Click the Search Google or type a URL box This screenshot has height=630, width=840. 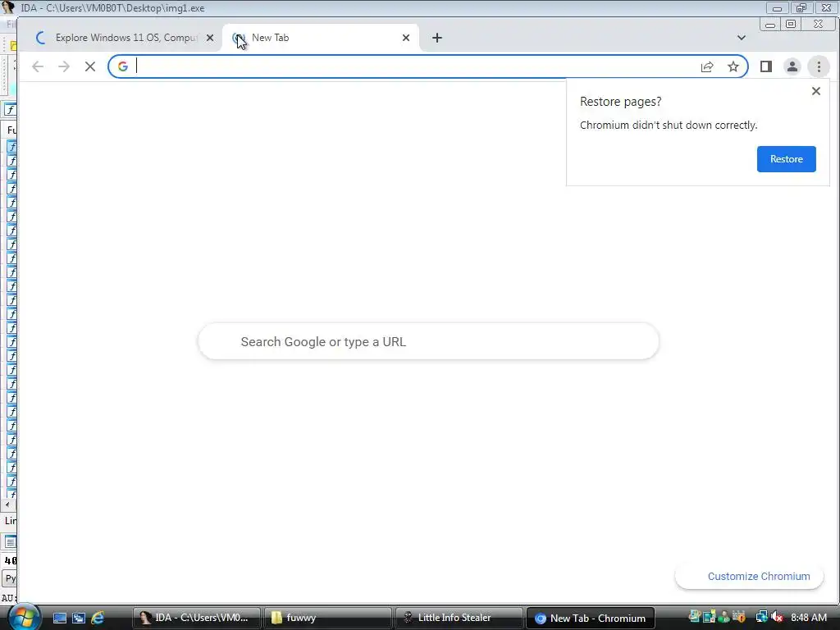[x=428, y=341]
